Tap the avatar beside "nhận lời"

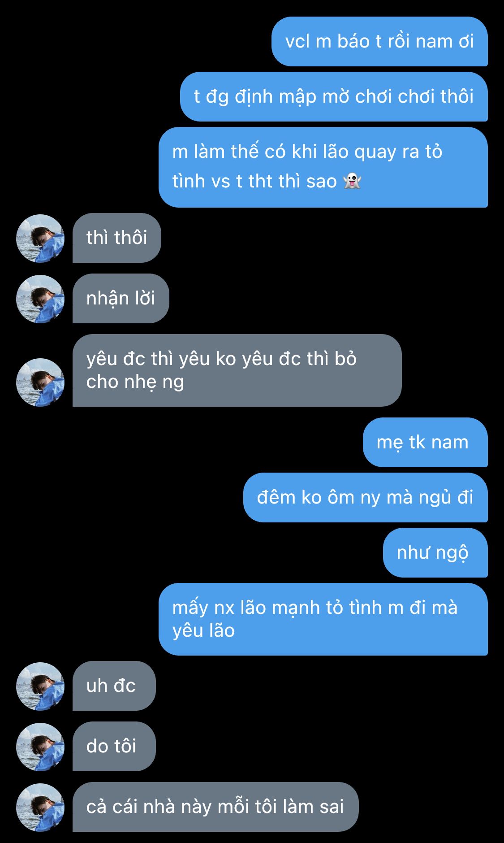(40, 299)
